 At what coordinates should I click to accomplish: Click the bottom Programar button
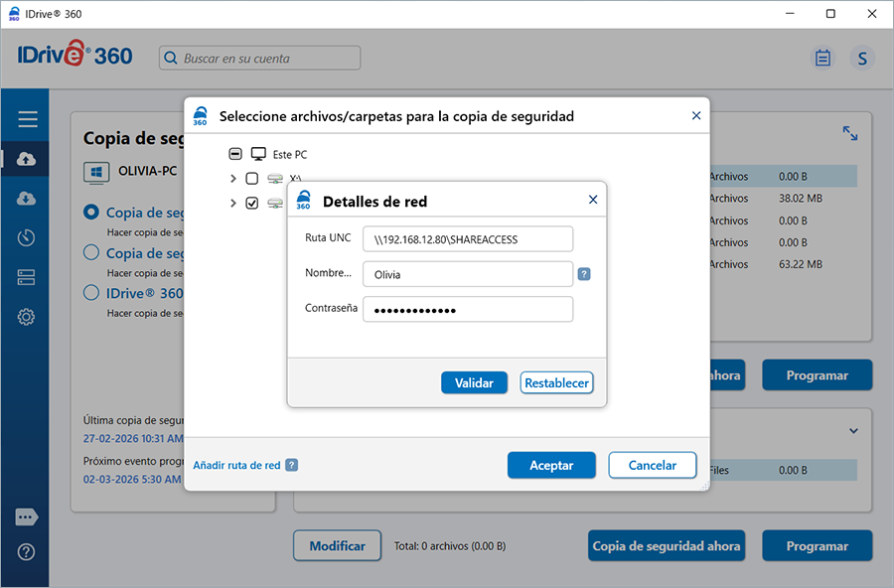818,546
